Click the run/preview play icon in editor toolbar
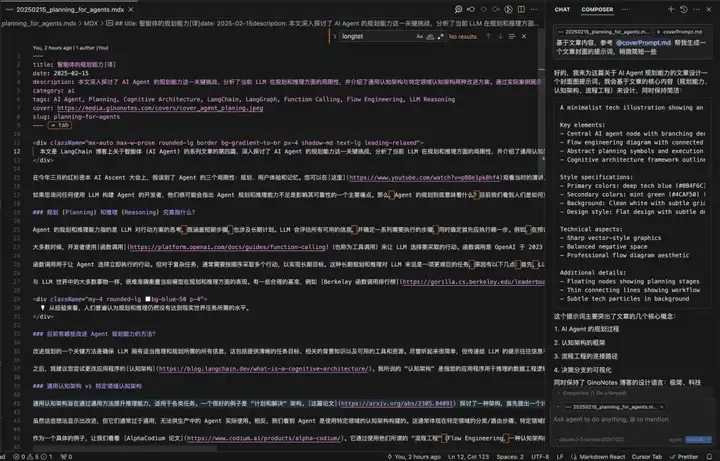720x461 pixels. pyautogui.click(x=508, y=9)
